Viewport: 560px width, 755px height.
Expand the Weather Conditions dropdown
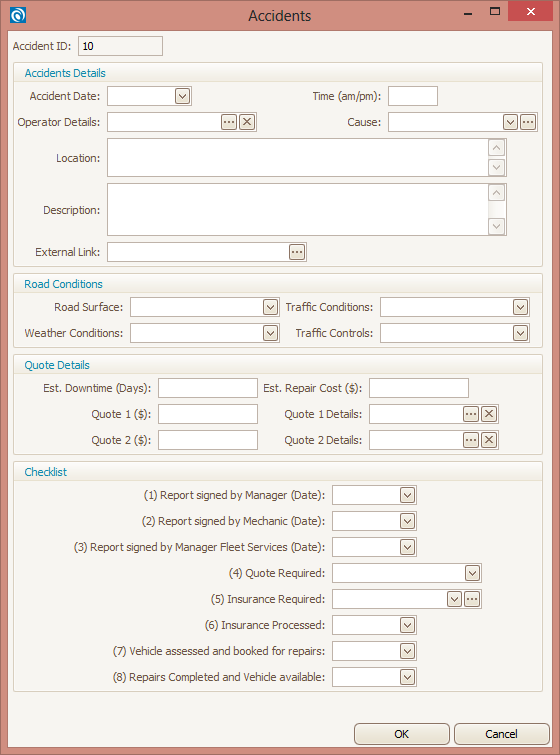click(x=271, y=333)
